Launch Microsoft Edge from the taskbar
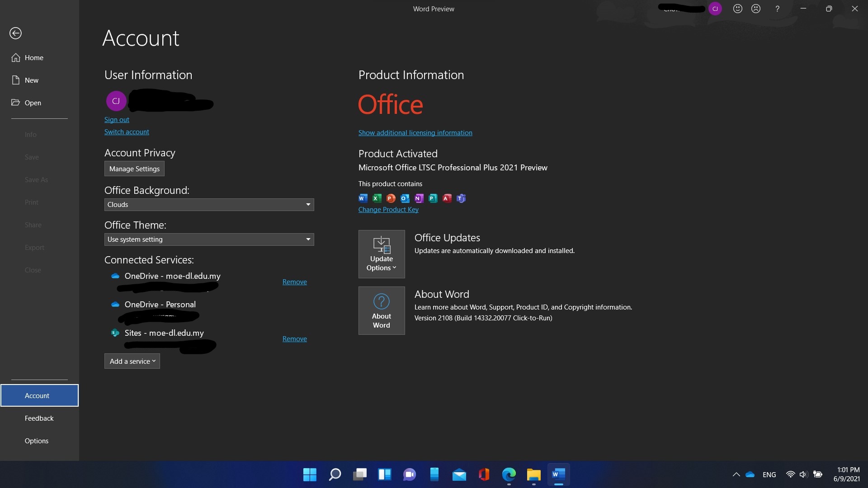The height and width of the screenshot is (488, 868). click(x=509, y=474)
